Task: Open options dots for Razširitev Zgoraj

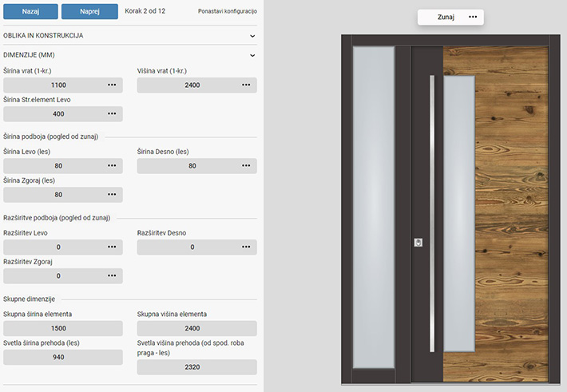Action: tap(112, 276)
